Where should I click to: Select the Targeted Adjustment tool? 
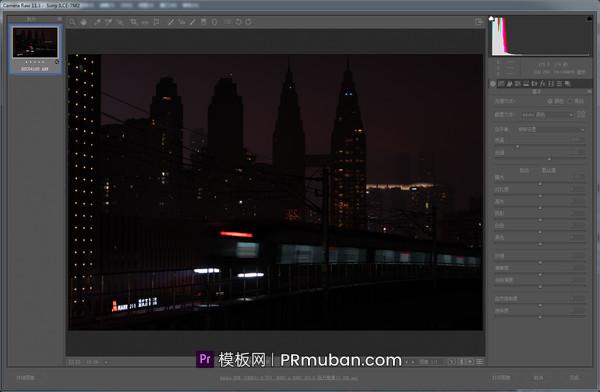pos(121,22)
